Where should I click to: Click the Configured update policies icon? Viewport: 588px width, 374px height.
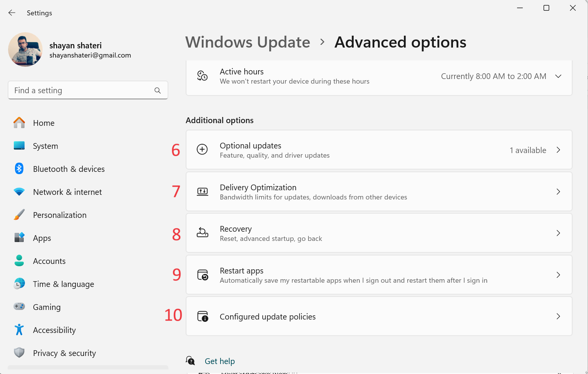(203, 316)
